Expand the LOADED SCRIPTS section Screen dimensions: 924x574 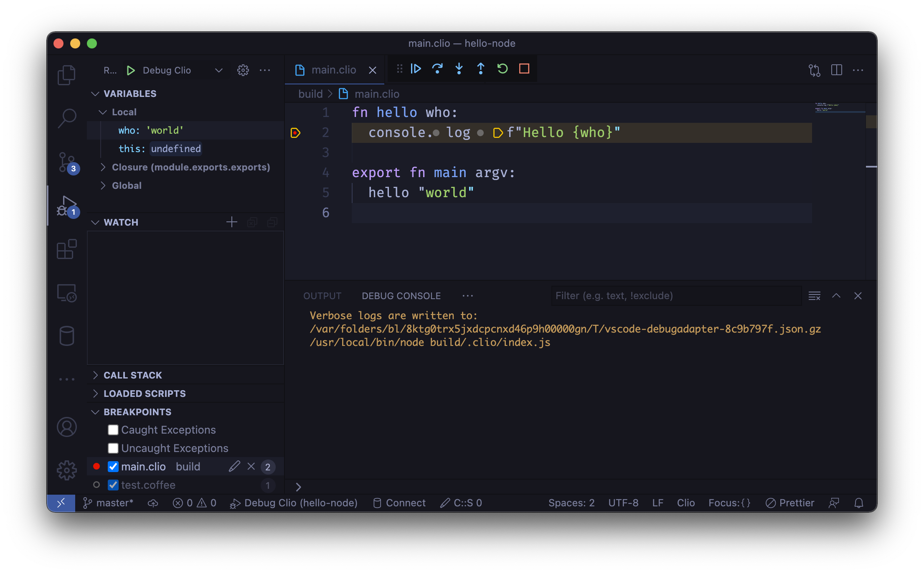click(x=185, y=394)
